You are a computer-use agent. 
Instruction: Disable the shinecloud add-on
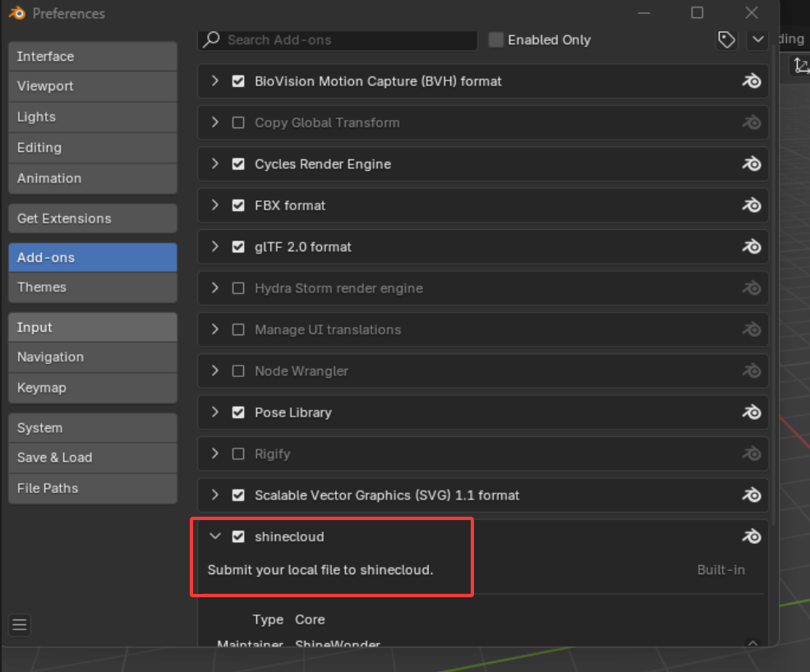tap(238, 536)
